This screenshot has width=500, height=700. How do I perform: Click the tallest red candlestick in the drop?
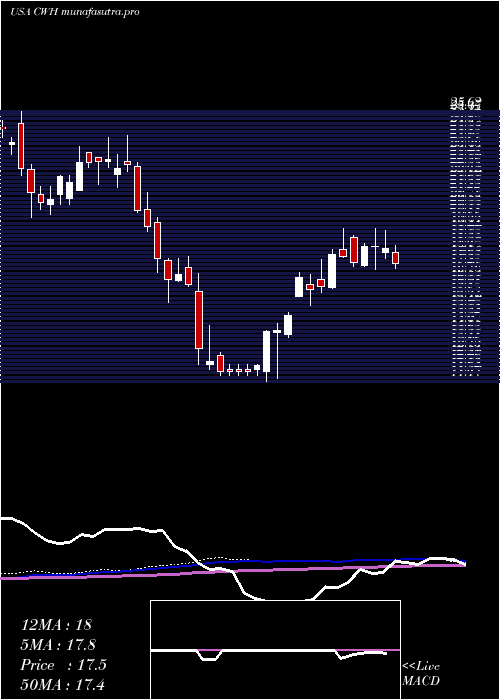(x=199, y=320)
